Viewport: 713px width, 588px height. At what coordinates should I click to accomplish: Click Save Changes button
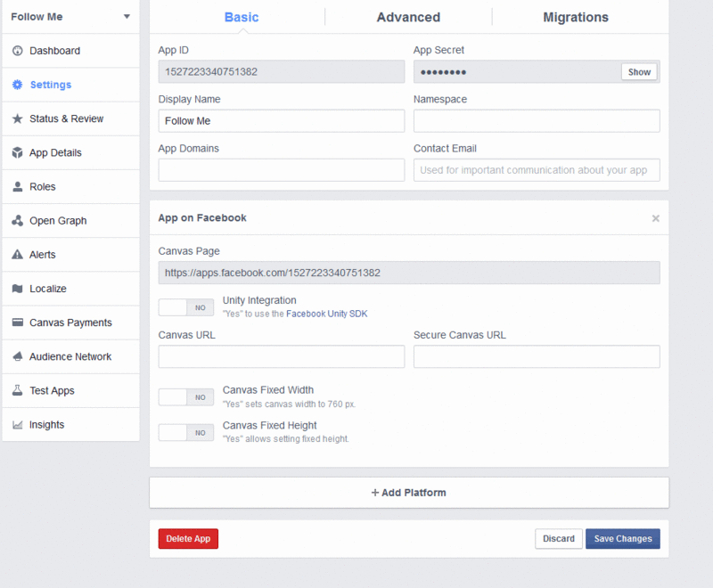(622, 538)
